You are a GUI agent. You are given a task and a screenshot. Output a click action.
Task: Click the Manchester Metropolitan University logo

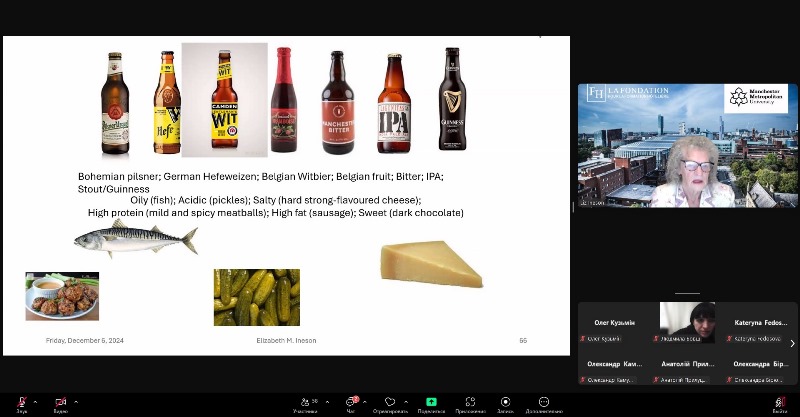click(x=756, y=97)
